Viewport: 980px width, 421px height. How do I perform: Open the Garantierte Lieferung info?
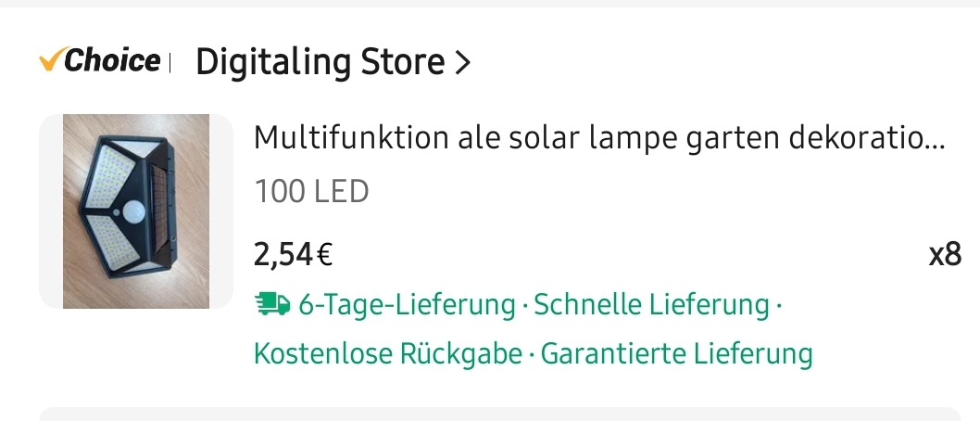[676, 353]
